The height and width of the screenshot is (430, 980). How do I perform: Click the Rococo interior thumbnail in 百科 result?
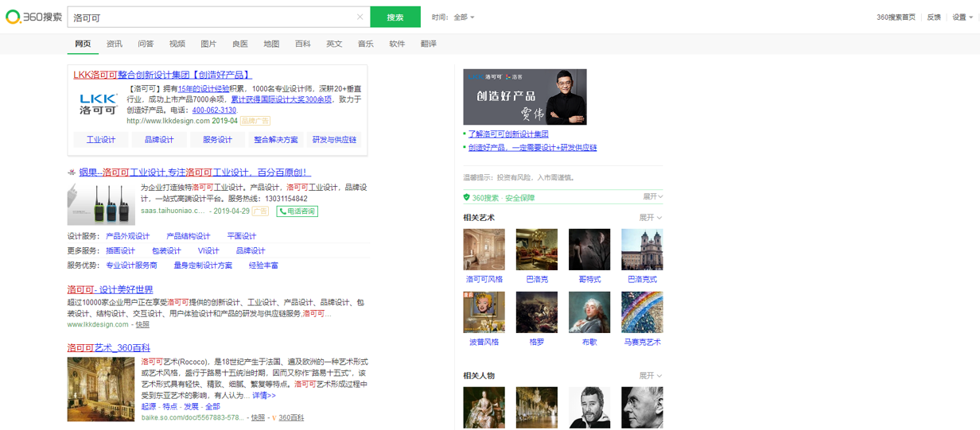coord(101,389)
